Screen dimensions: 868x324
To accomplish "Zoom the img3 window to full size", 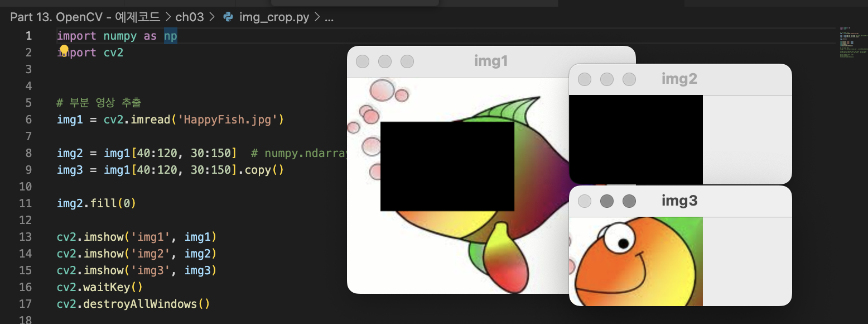I will [x=629, y=201].
